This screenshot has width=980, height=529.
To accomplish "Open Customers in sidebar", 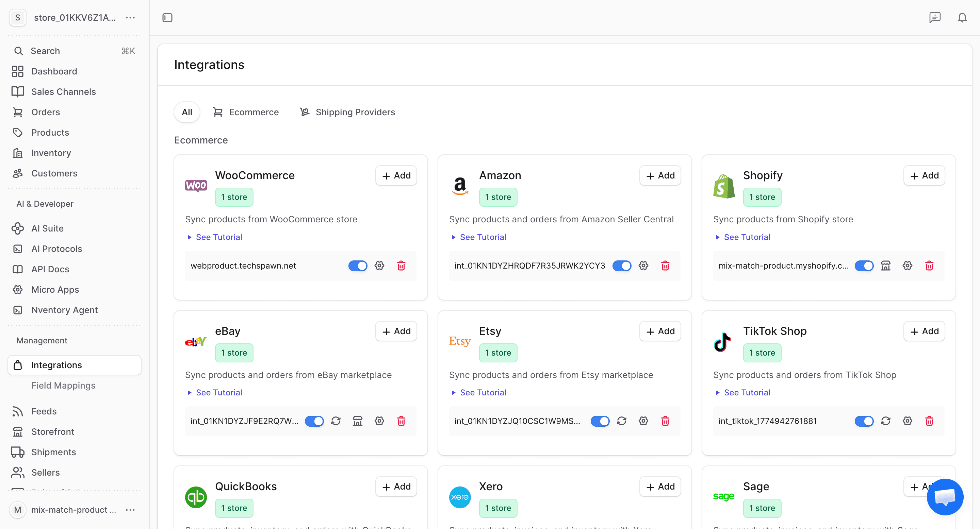I will pos(75,173).
